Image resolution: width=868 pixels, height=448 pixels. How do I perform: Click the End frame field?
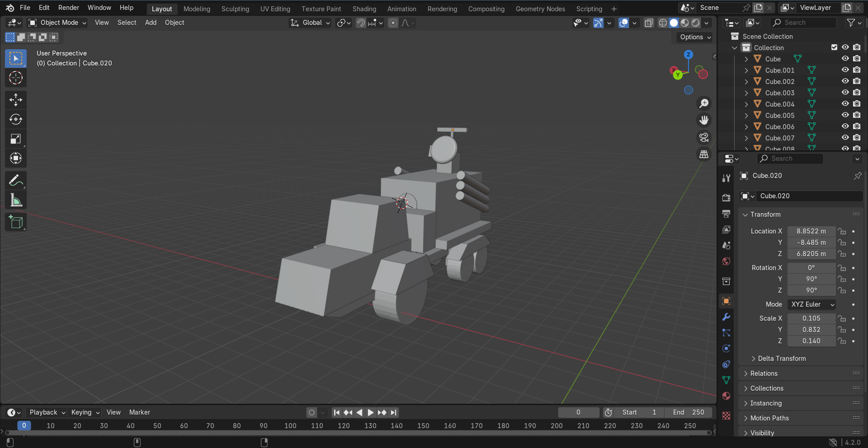688,412
